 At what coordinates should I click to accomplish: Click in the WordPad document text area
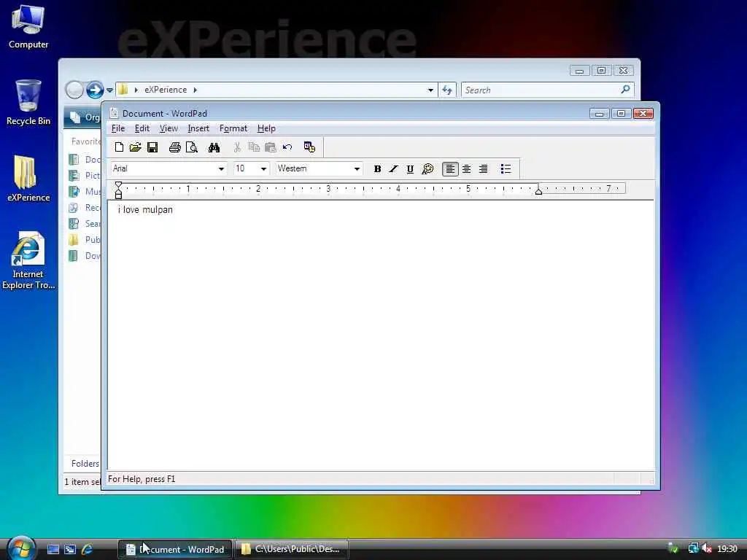point(381,335)
